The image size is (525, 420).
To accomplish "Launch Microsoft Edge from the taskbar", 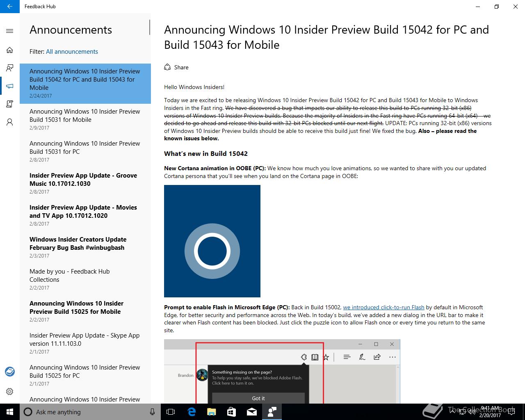I will (x=192, y=412).
